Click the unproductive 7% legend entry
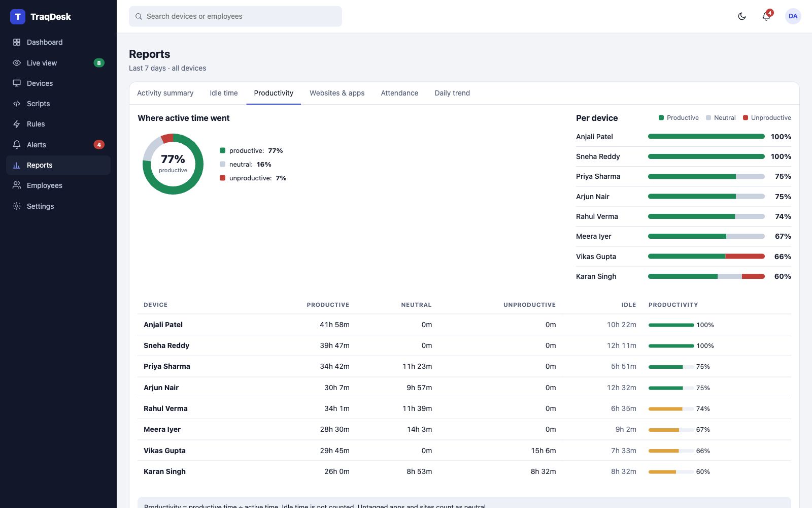 click(x=253, y=178)
